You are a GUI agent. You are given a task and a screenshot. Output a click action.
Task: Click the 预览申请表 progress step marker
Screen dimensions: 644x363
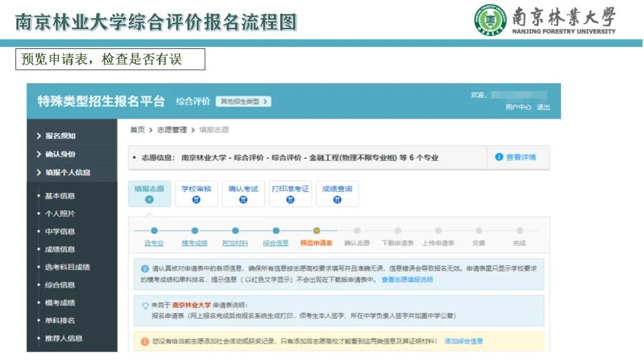tap(317, 231)
